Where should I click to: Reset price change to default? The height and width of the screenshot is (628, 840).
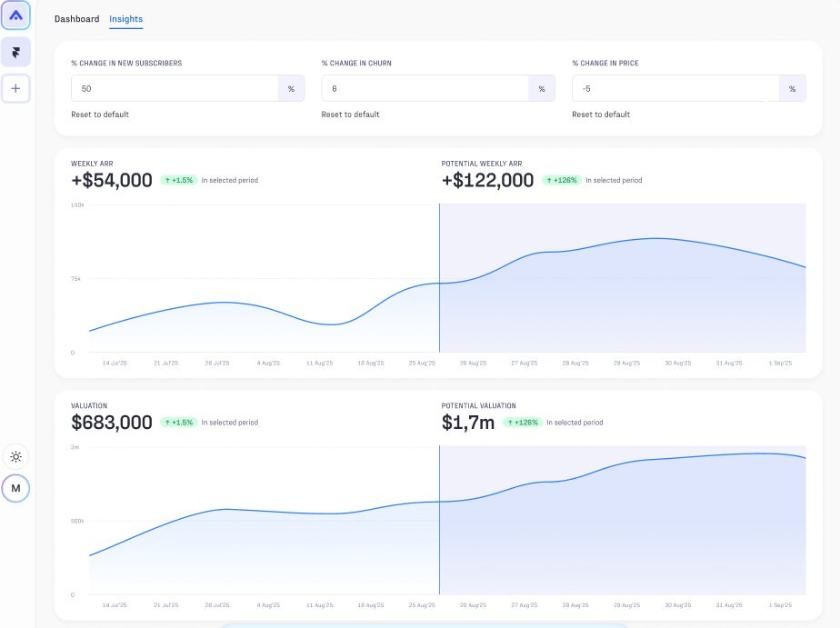pos(601,114)
